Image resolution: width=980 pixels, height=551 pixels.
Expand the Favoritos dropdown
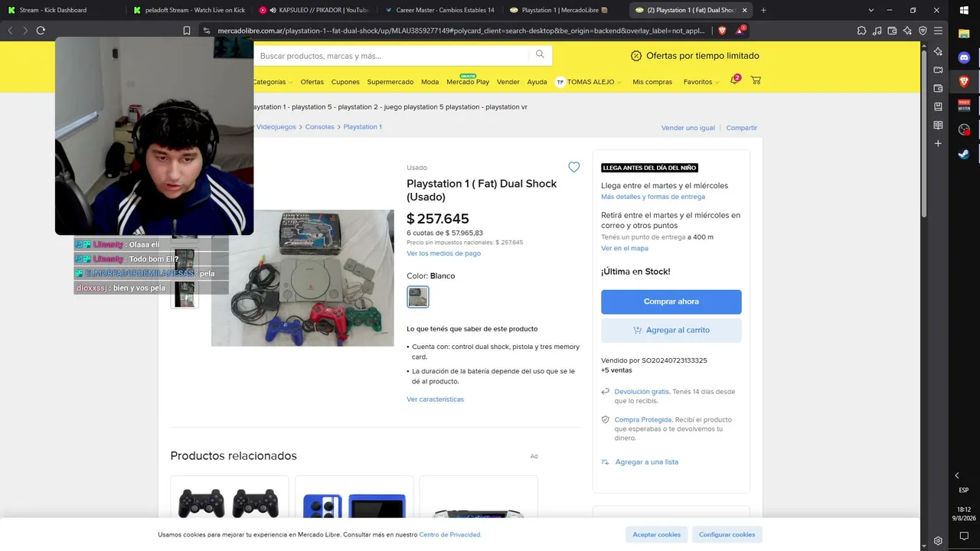click(701, 82)
